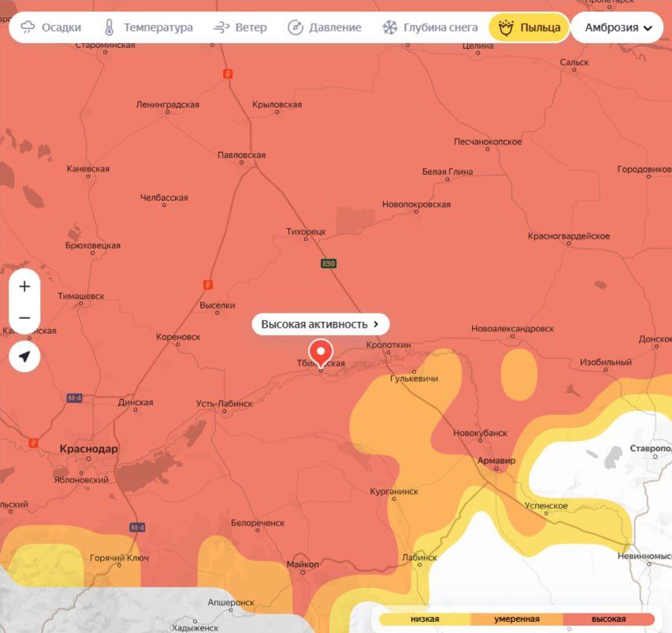
Task: Select the Давление map layer
Action: pyautogui.click(x=335, y=28)
